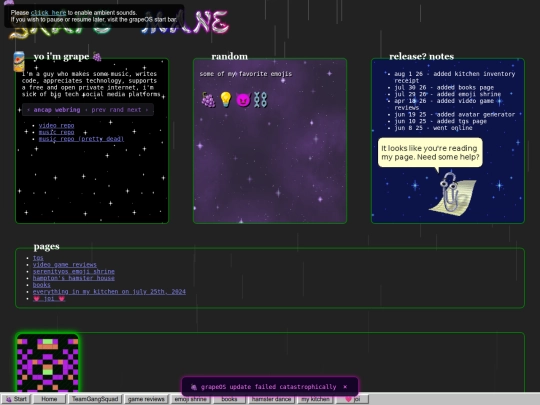The height and width of the screenshot is (405, 540).
Task: Open the video repo link
Action: click(x=56, y=126)
